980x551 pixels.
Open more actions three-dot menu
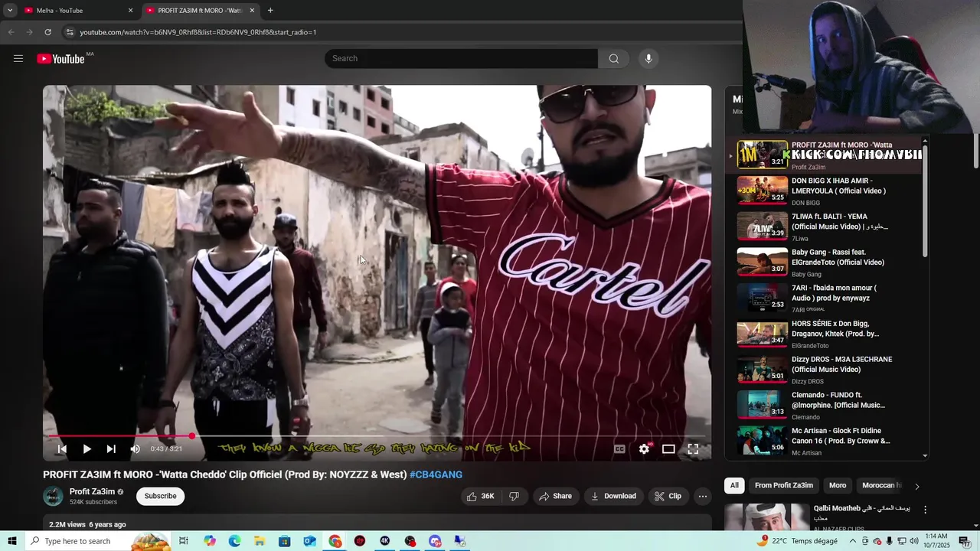coord(702,496)
